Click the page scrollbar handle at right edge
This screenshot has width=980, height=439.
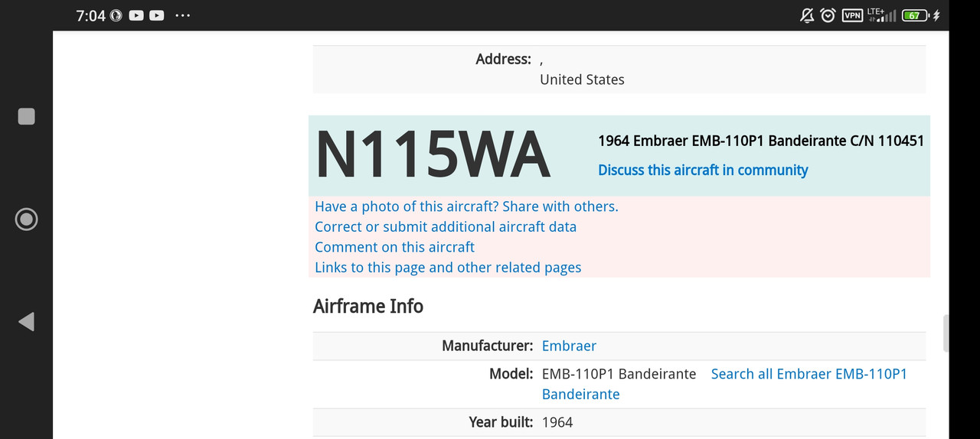tap(946, 333)
